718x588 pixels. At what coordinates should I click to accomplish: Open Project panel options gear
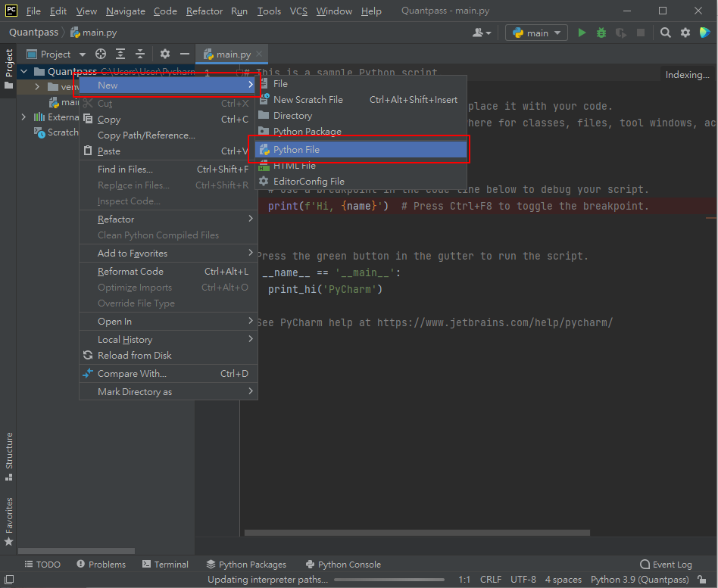165,54
